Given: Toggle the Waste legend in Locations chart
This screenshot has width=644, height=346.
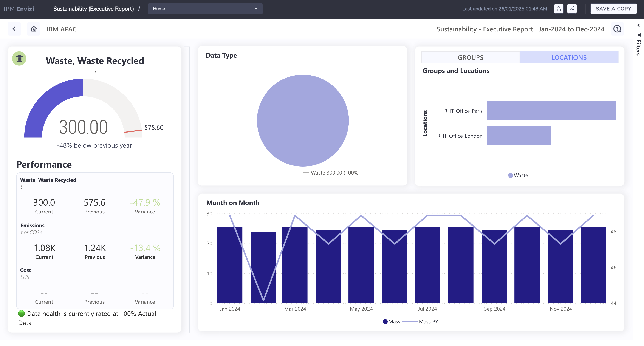Looking at the screenshot, I should (518, 175).
